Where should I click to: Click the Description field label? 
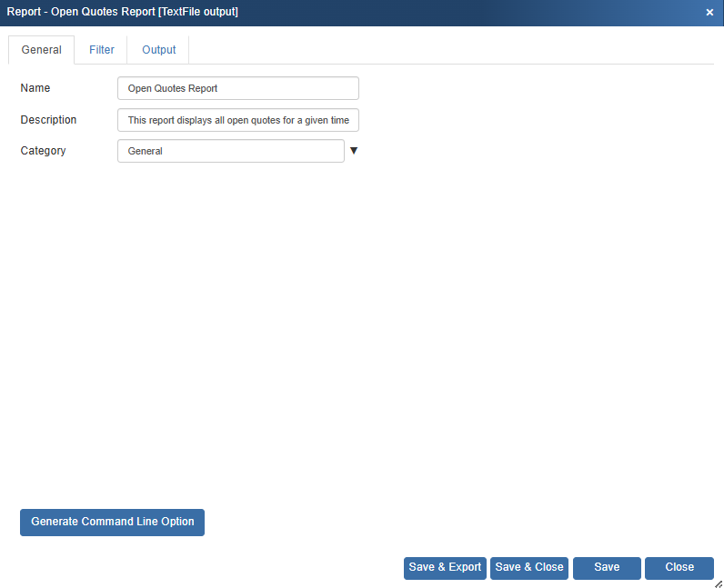click(48, 120)
